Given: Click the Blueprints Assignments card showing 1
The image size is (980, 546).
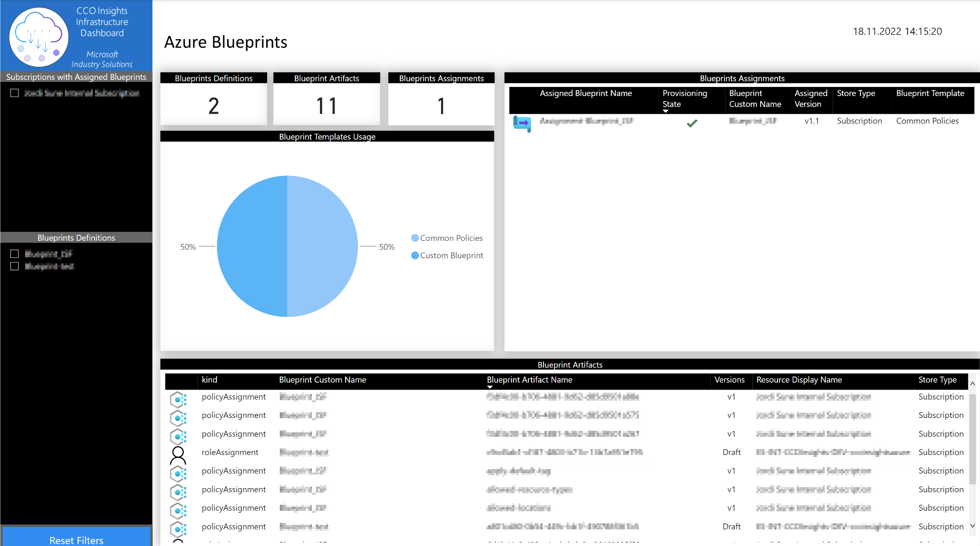Looking at the screenshot, I should [441, 99].
